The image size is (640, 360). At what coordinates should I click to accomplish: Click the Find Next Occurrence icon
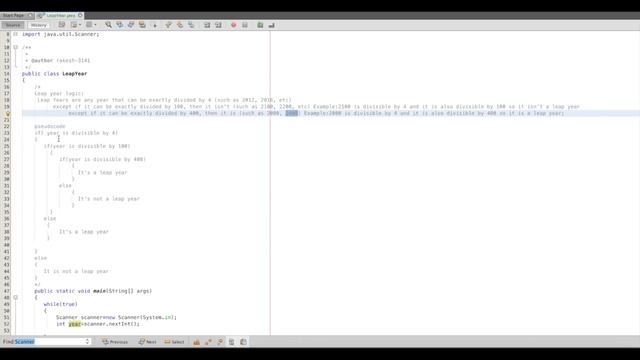pos(131,25)
